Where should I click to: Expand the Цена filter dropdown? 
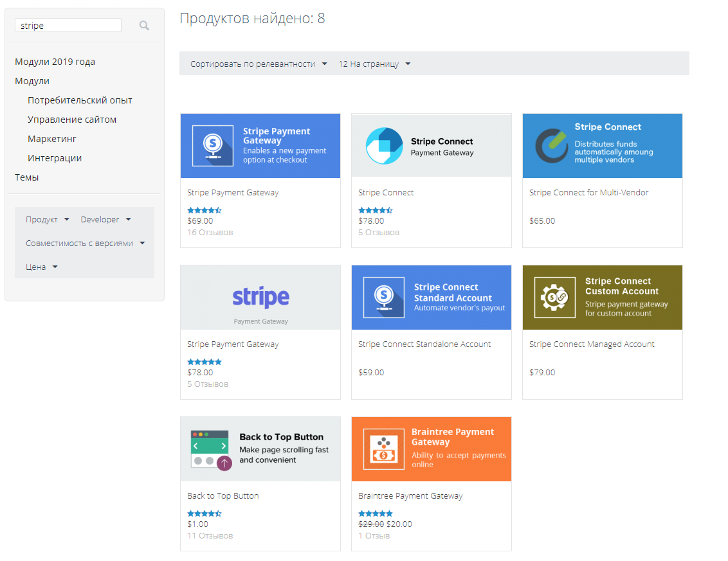point(42,267)
